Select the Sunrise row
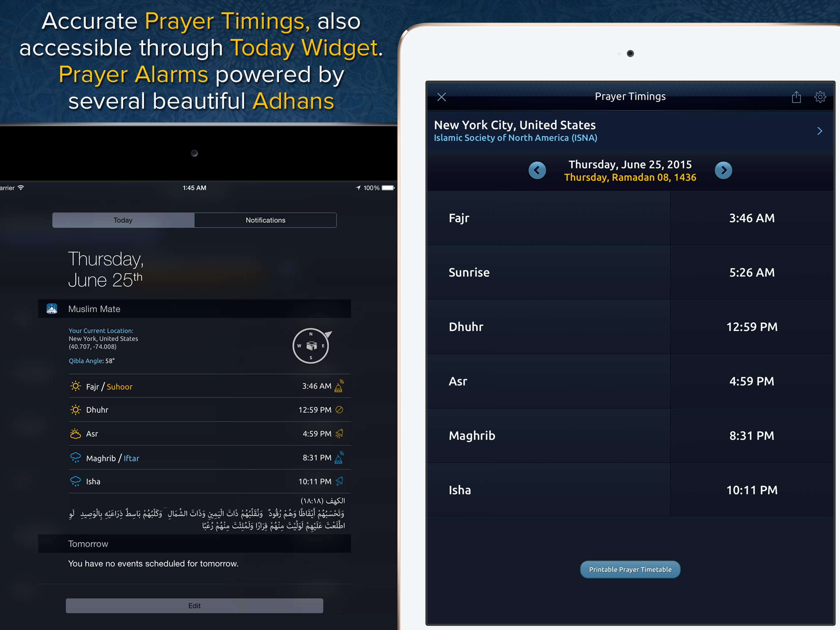 point(630,273)
